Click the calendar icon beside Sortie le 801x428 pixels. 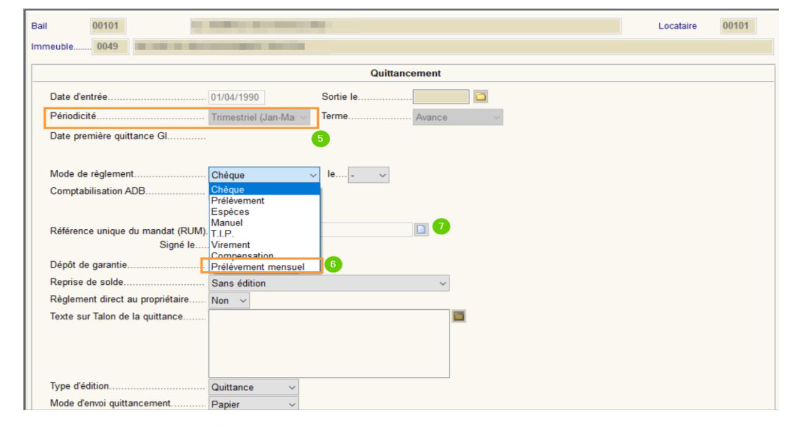pyautogui.click(x=480, y=97)
